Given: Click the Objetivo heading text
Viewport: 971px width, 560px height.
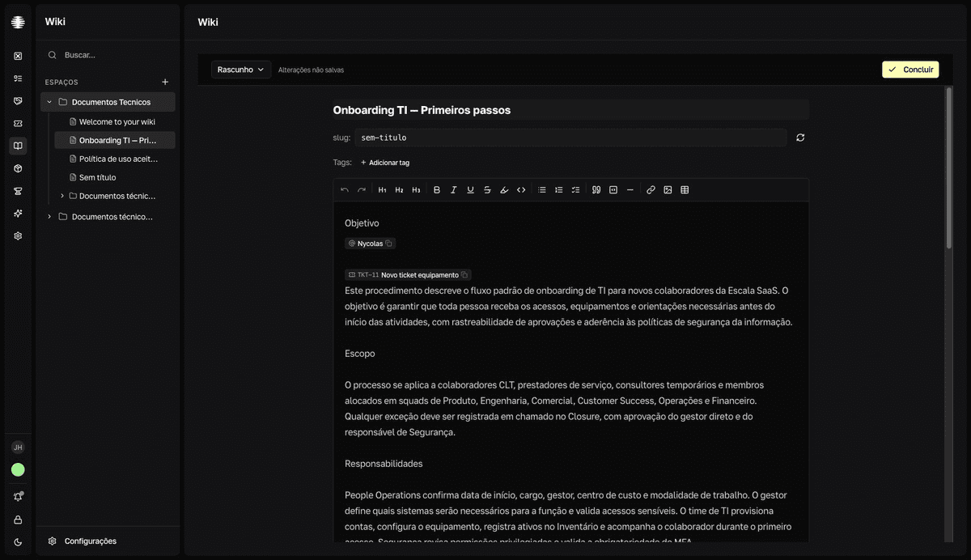Looking at the screenshot, I should point(362,223).
